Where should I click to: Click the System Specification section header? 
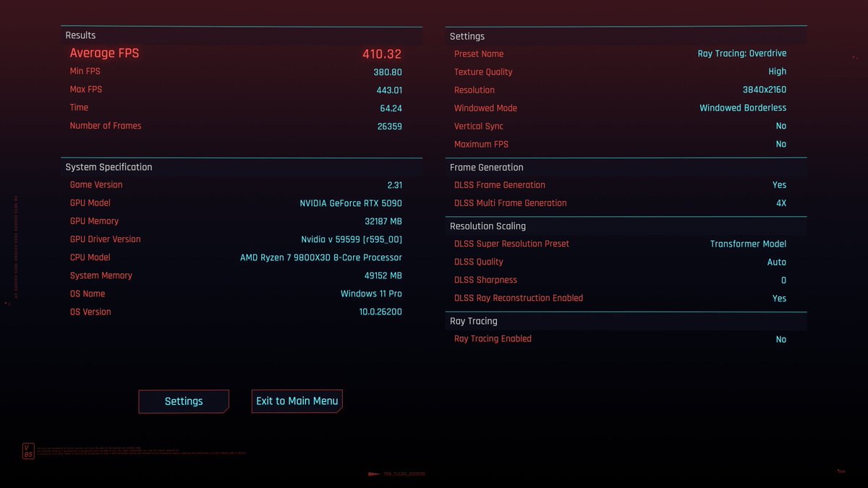(x=109, y=167)
